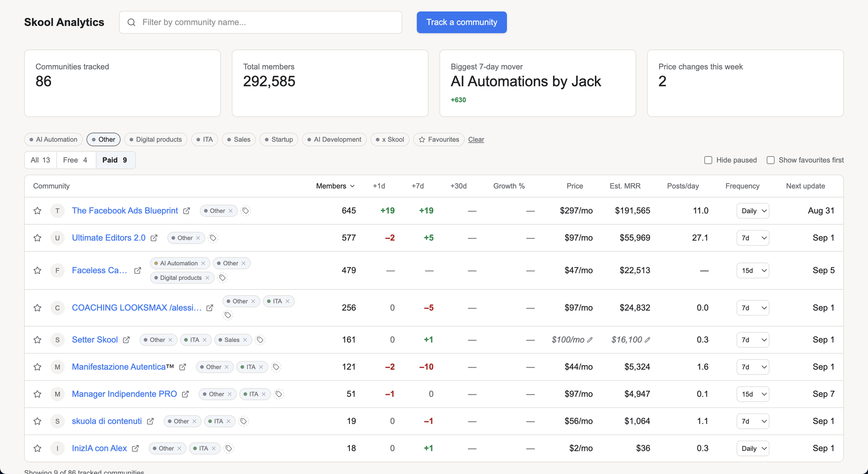Remove Digital products tag from Faceless Ca…
This screenshot has height=474, width=868.
tap(207, 278)
